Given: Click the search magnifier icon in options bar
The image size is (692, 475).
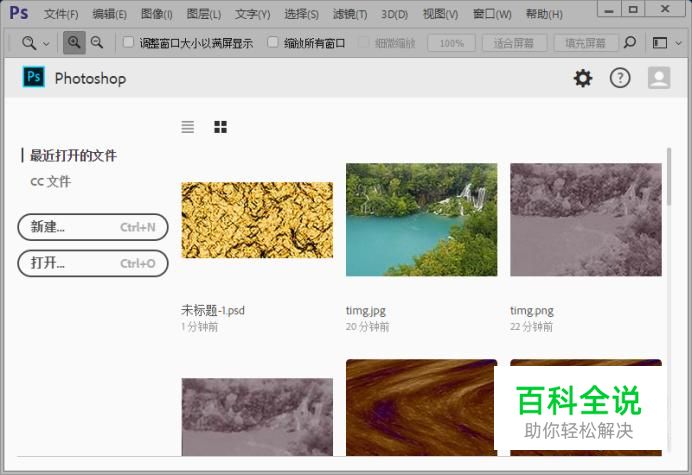Looking at the screenshot, I should coord(630,42).
